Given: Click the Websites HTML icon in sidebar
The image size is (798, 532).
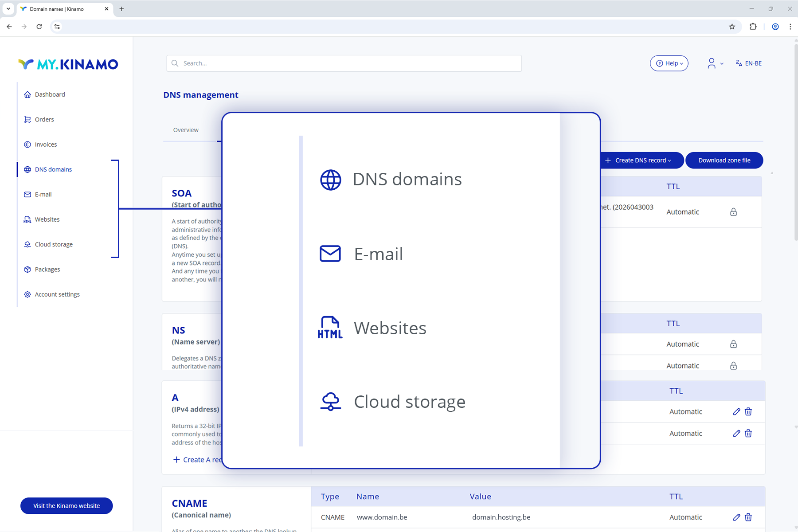Looking at the screenshot, I should click(27, 219).
